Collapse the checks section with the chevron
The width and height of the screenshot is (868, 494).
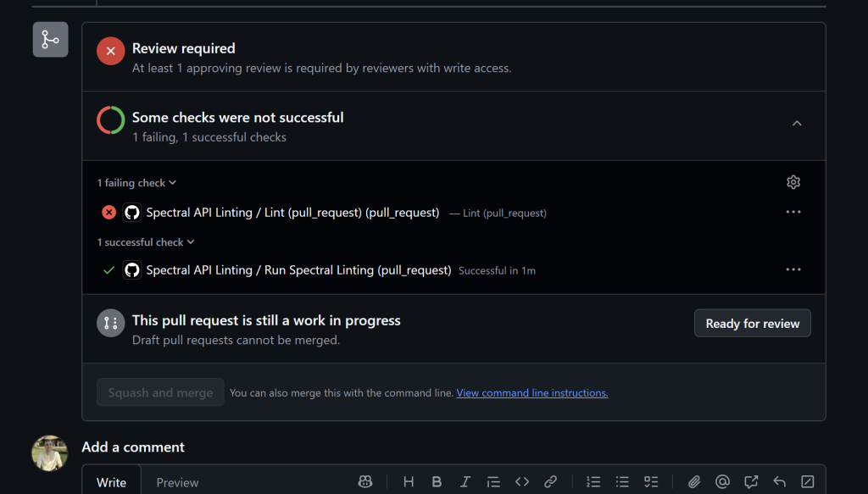[797, 123]
